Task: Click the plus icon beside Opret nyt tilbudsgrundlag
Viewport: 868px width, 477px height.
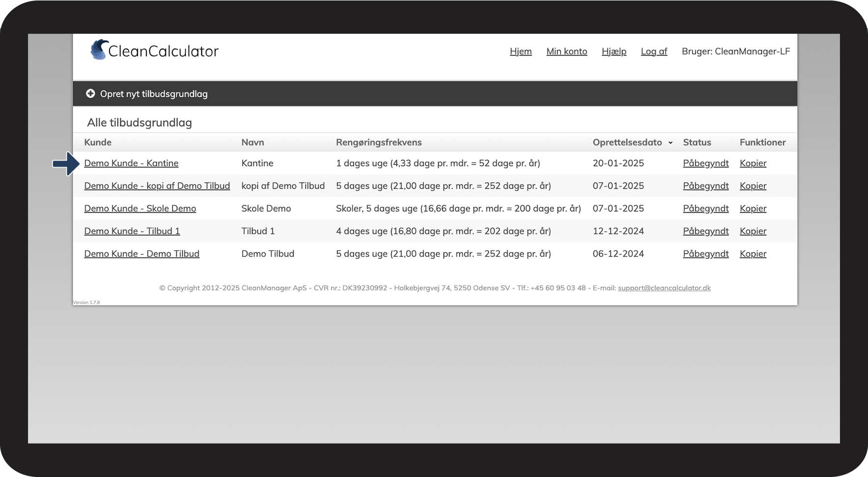Action: pyautogui.click(x=90, y=93)
